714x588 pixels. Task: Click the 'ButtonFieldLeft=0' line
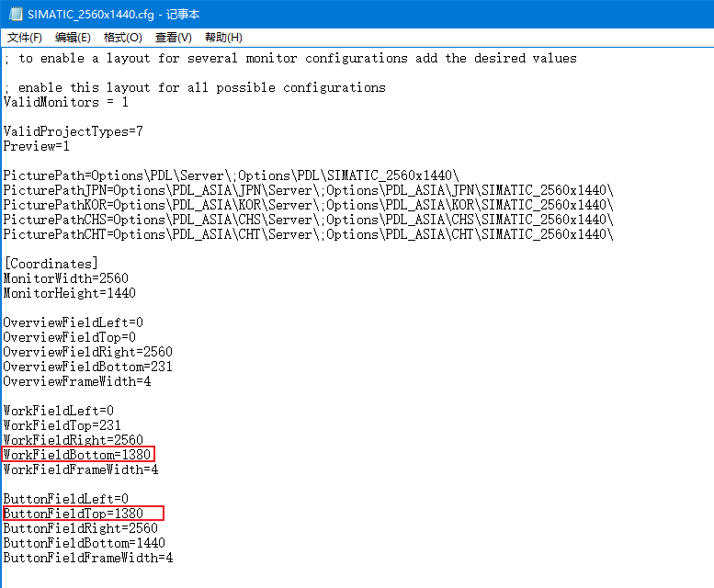click(x=66, y=499)
